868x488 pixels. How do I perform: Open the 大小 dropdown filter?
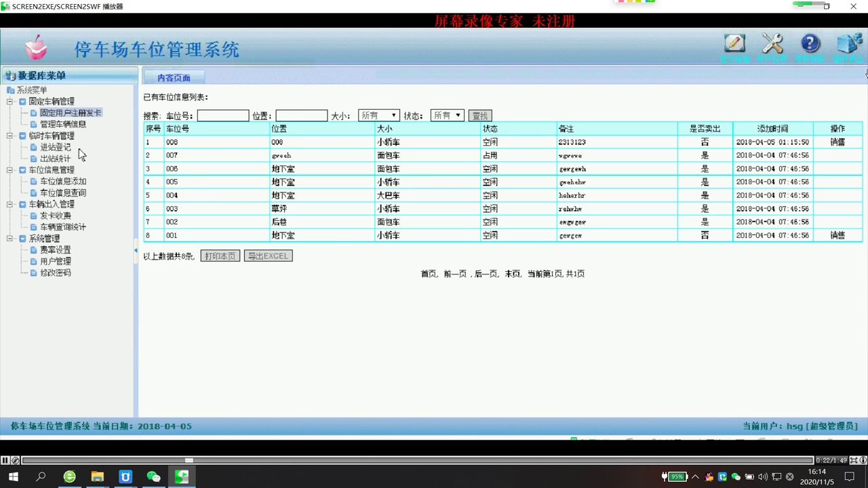(379, 116)
